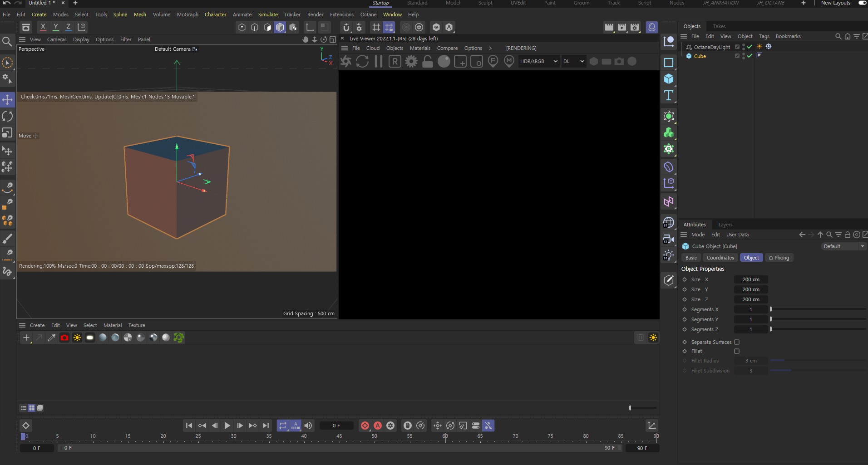Open Octane render settings gear icon

click(x=411, y=61)
